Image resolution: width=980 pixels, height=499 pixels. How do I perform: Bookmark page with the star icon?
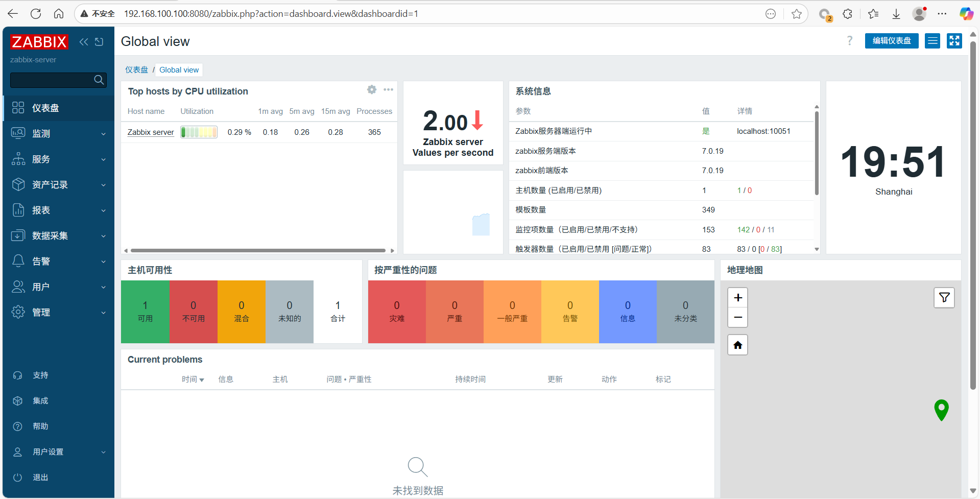(x=796, y=14)
